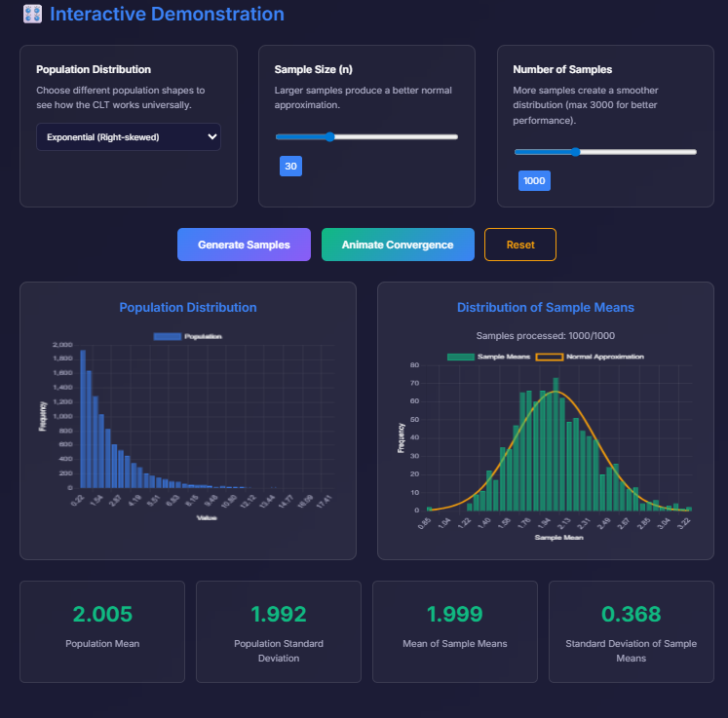
Task: Click the Sample Size slider handle
Action: point(329,137)
